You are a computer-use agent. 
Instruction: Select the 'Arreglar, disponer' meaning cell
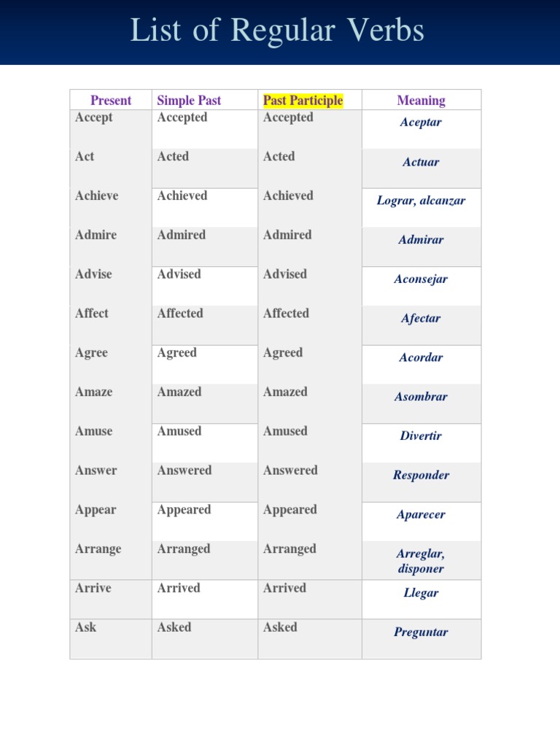coord(421,562)
